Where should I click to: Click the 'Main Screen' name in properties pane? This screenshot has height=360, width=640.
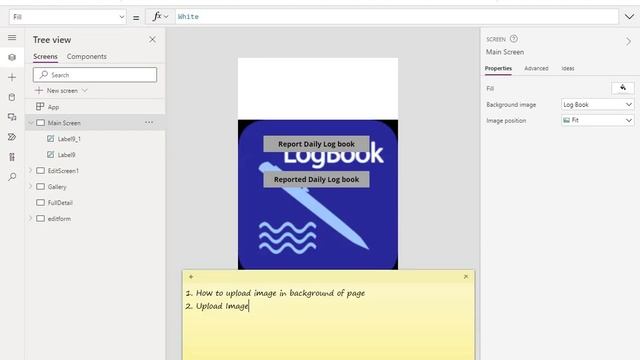pyautogui.click(x=505, y=52)
